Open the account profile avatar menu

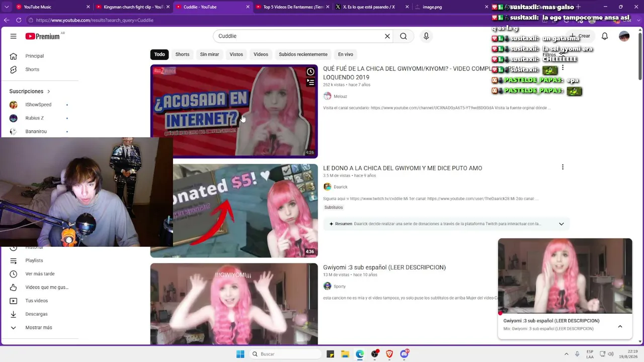[624, 36]
